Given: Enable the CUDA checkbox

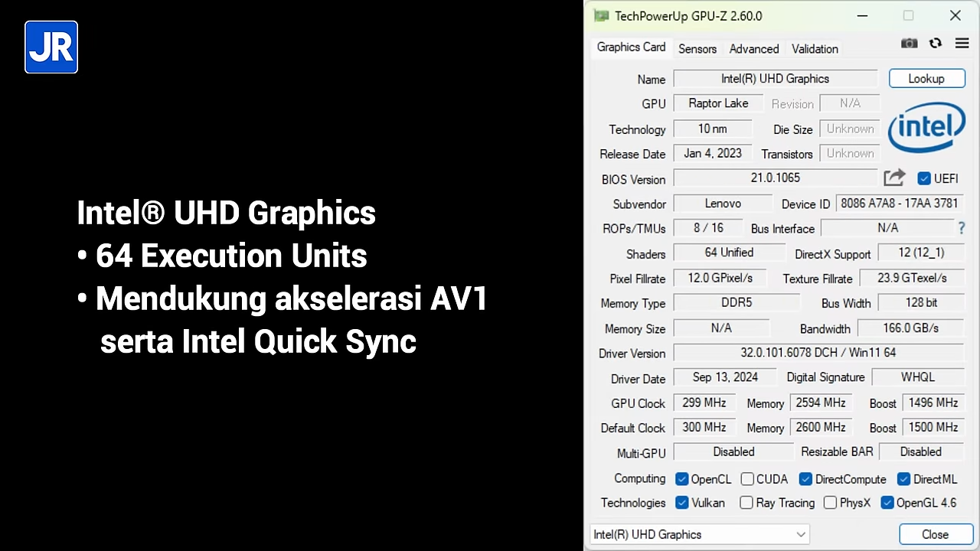Looking at the screenshot, I should pyautogui.click(x=747, y=479).
